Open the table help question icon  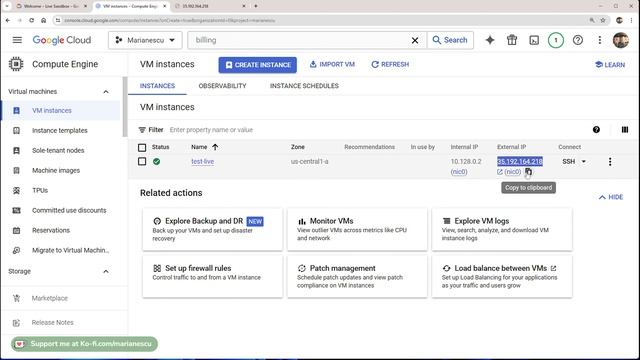tap(596, 130)
